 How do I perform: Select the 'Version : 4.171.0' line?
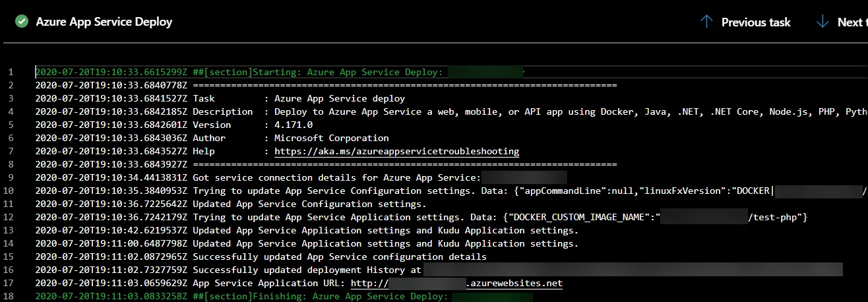coord(173,125)
